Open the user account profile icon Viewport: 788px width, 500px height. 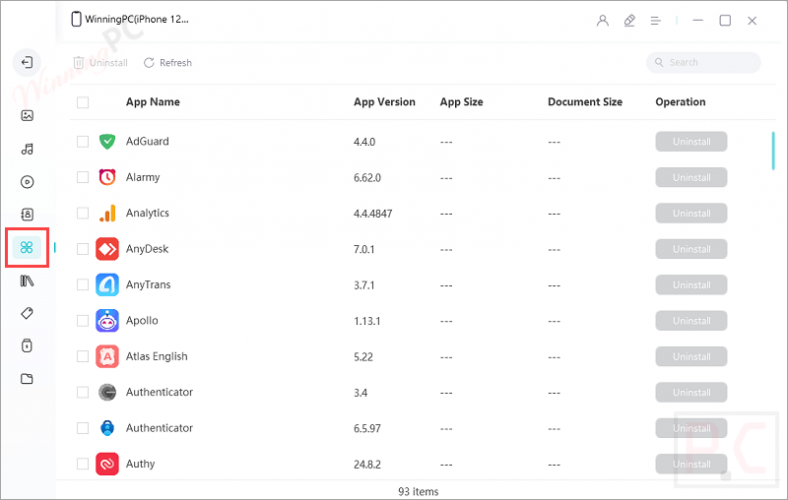[602, 20]
